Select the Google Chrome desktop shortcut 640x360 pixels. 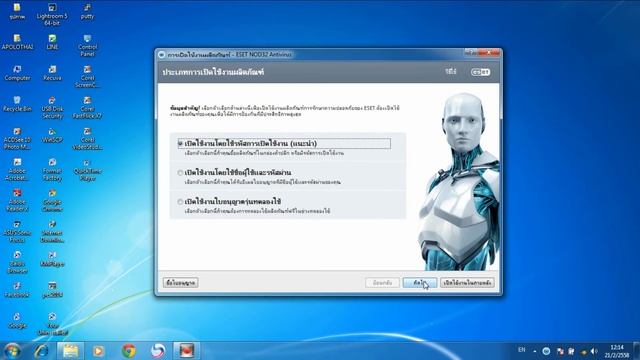click(x=52, y=201)
